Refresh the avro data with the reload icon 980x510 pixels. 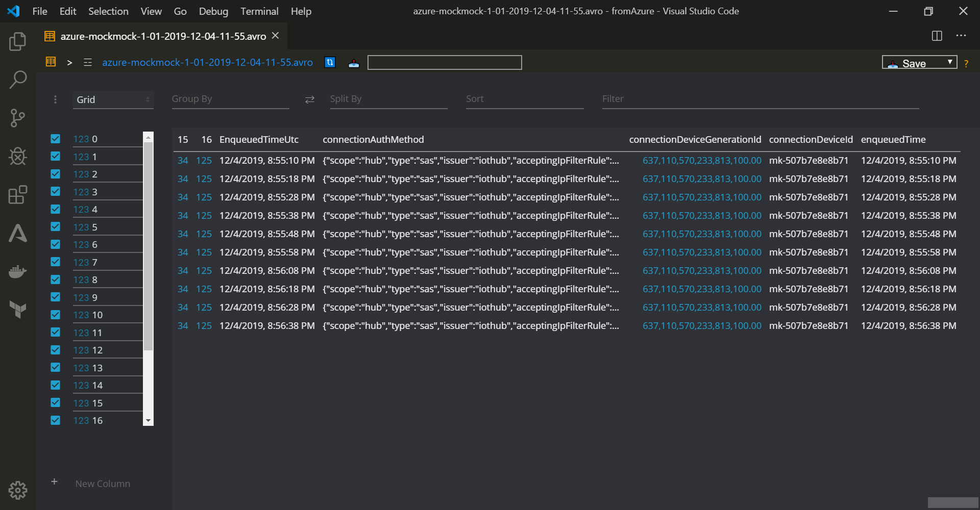[330, 62]
